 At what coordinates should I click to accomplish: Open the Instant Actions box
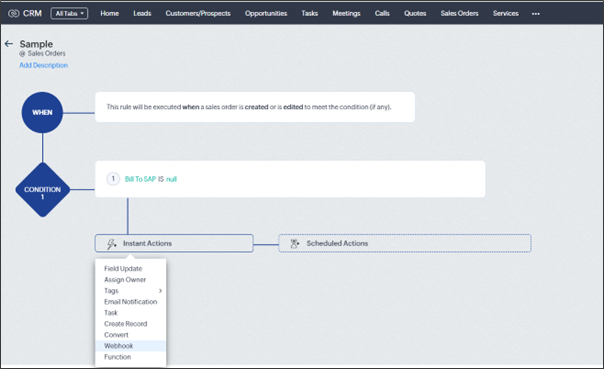pos(174,243)
